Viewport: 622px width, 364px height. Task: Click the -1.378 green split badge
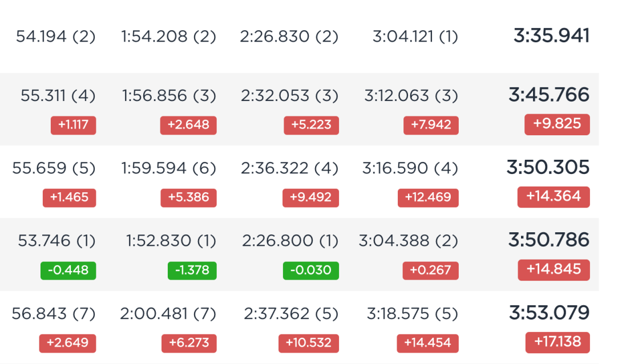[x=192, y=270]
